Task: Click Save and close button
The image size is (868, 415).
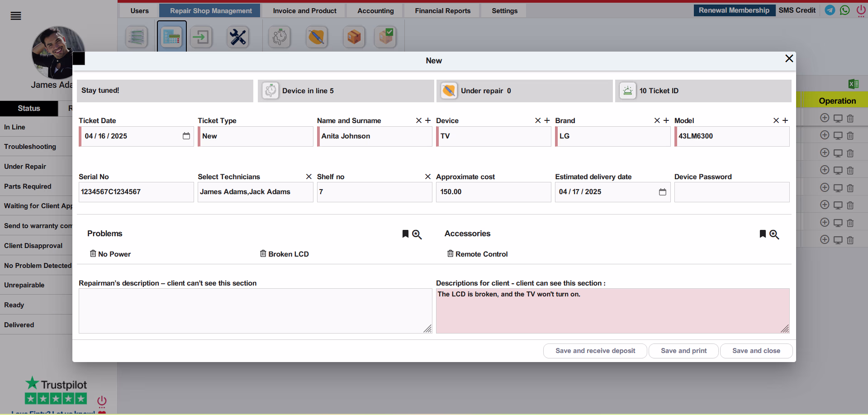Action: coord(756,351)
